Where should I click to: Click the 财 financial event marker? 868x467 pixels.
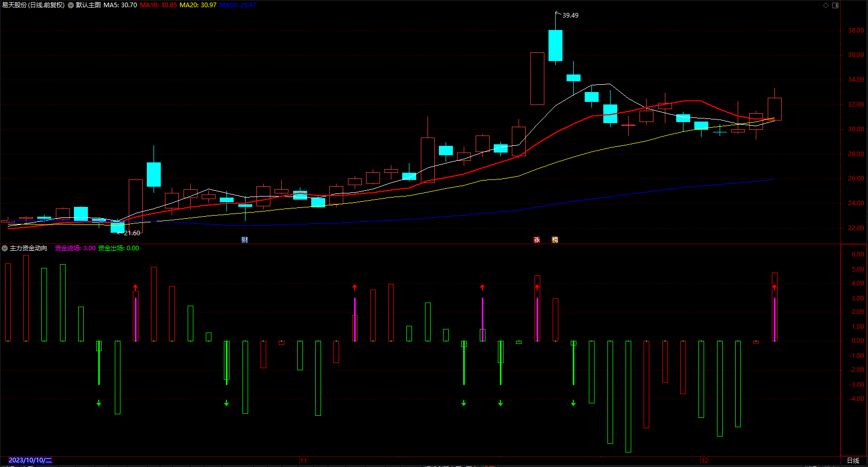pyautogui.click(x=245, y=240)
